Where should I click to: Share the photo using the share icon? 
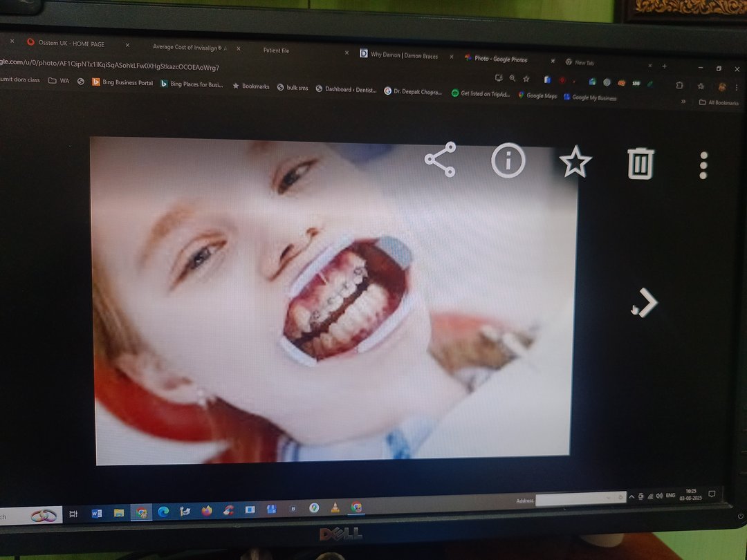point(440,160)
